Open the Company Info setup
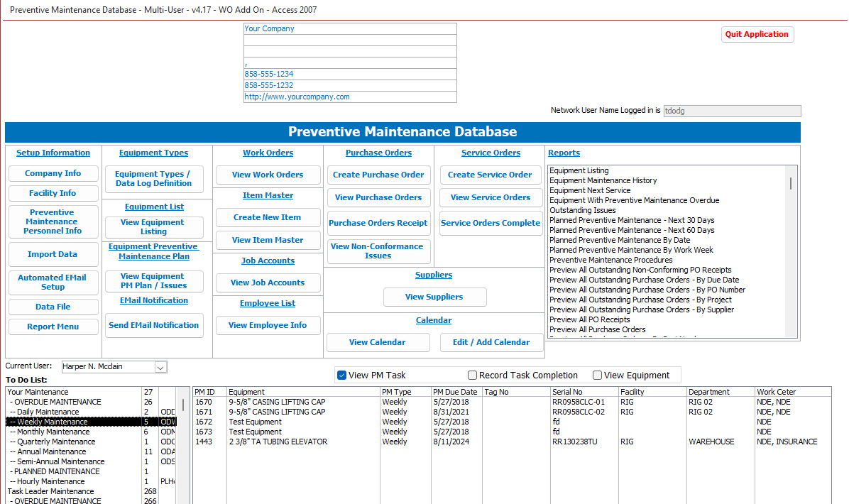This screenshot has width=849, height=504. [x=53, y=173]
